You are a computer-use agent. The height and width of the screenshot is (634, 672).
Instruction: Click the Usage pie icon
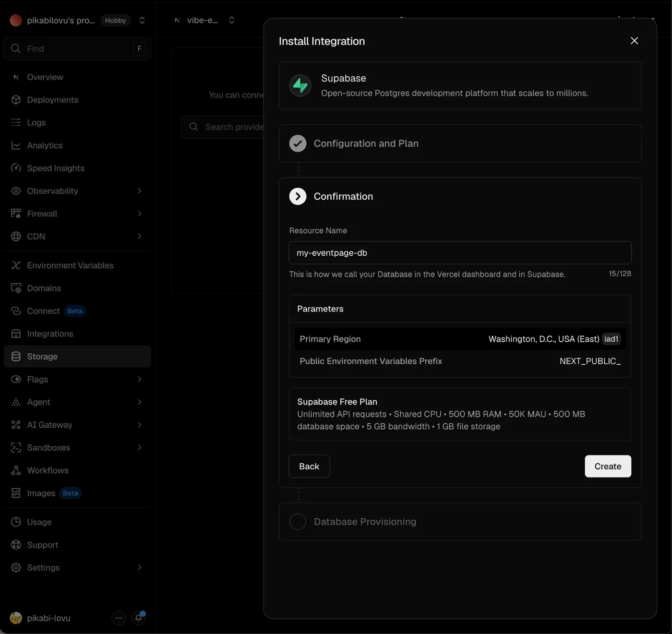16,522
